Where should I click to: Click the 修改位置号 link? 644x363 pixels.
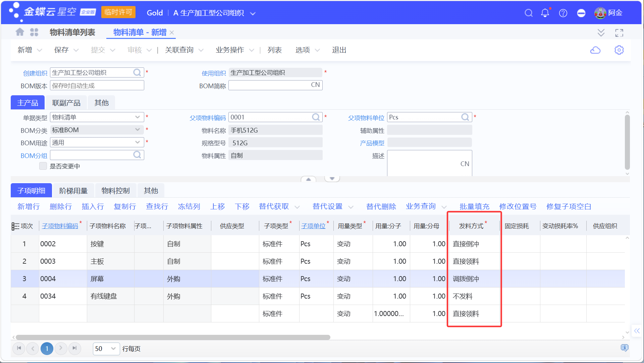coord(518,206)
